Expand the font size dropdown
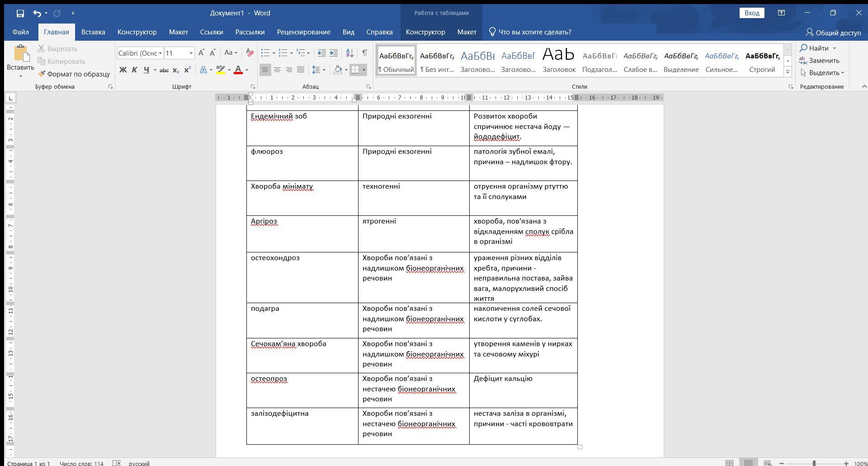This screenshot has height=466, width=868. (x=191, y=53)
